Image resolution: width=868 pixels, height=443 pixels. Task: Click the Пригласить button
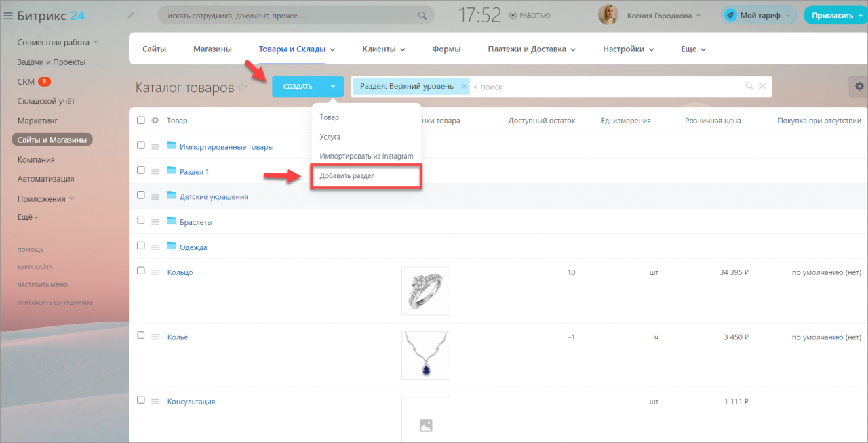point(835,15)
